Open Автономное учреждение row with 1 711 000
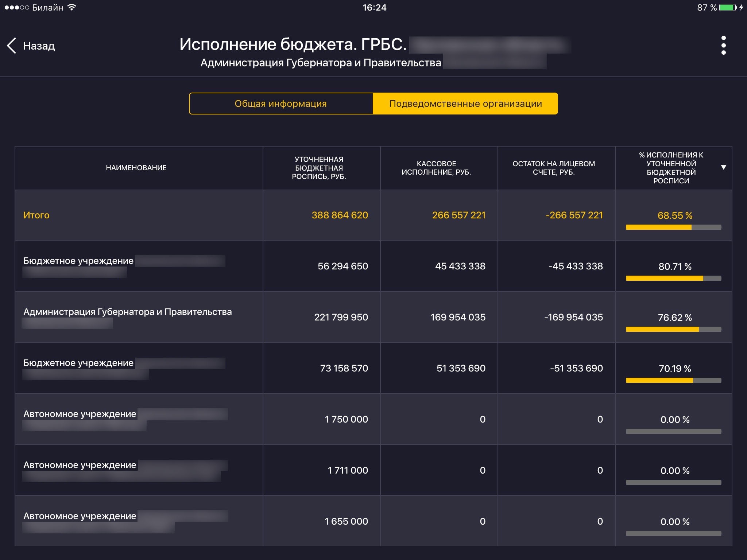Image resolution: width=747 pixels, height=560 pixels. click(x=373, y=470)
